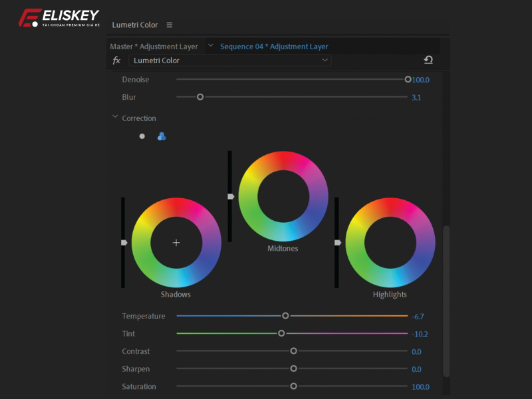Click the Tint value -10.2
Viewport: 532px width, 399px height.
point(419,334)
